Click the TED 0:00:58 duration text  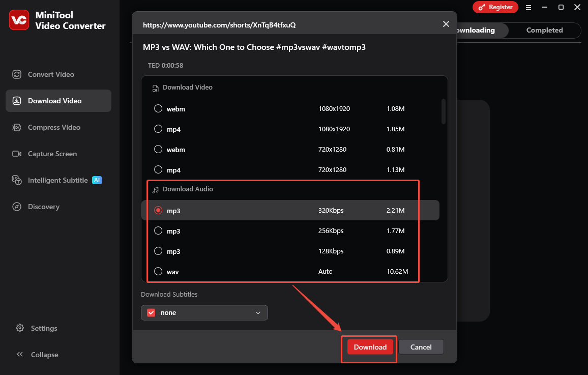tap(165, 65)
